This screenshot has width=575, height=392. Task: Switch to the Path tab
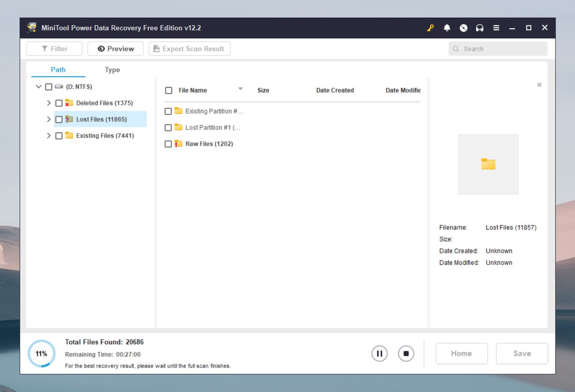[x=58, y=70]
